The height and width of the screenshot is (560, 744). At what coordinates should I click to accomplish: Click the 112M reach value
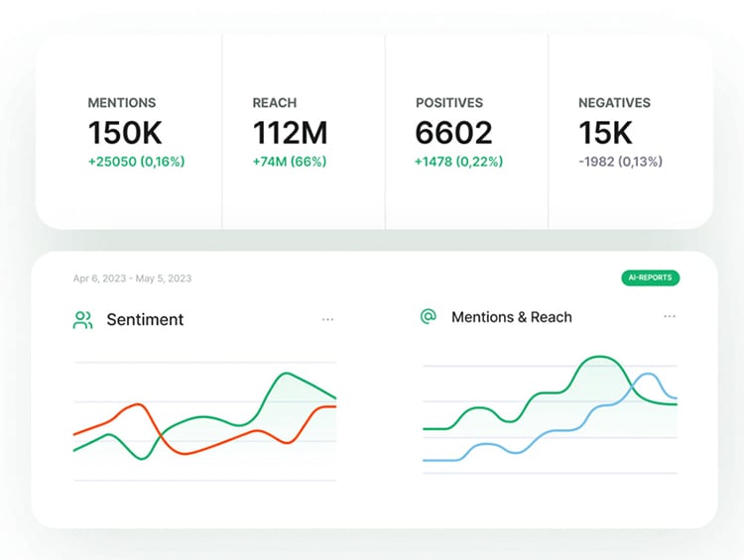290,132
